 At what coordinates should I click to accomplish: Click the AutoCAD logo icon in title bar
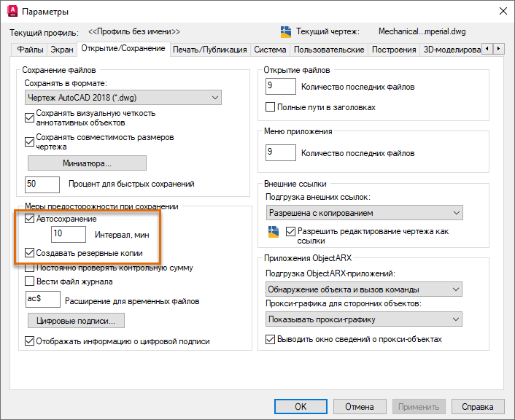click(12, 11)
